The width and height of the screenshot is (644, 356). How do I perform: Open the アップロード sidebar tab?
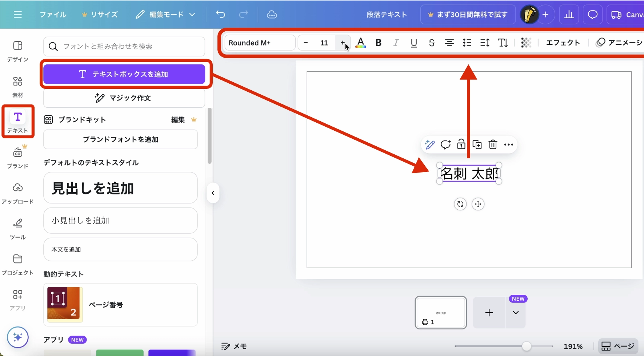click(x=17, y=193)
